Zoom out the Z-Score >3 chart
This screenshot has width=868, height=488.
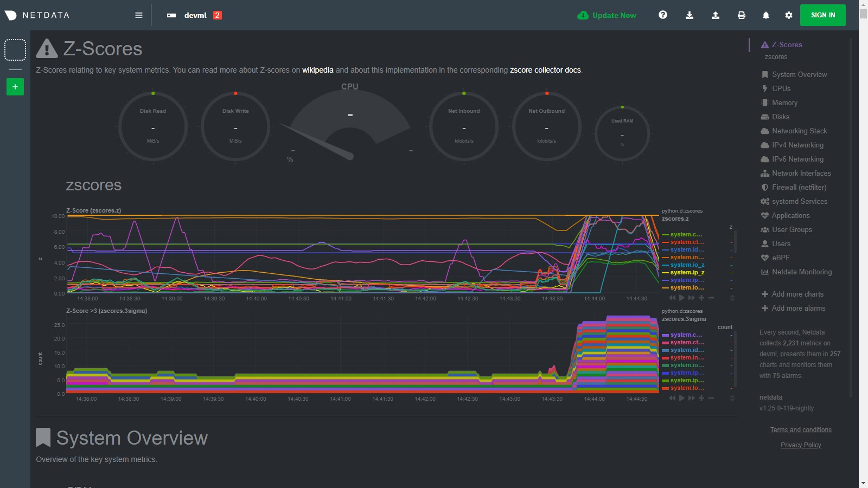(711, 398)
